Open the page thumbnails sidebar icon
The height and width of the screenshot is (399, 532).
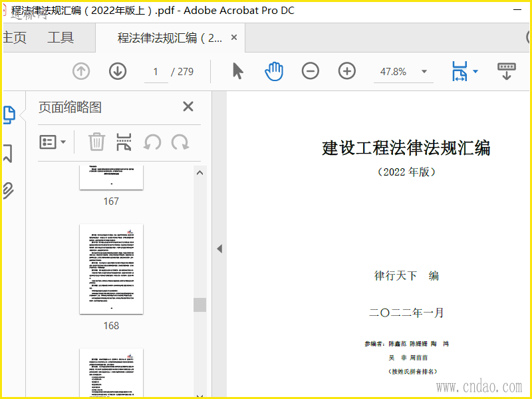click(9, 114)
